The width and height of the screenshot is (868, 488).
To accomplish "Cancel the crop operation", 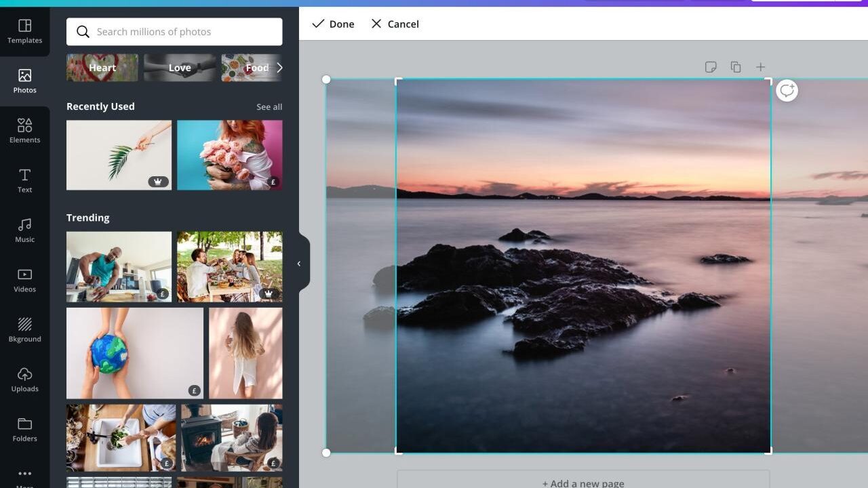I will tap(395, 24).
